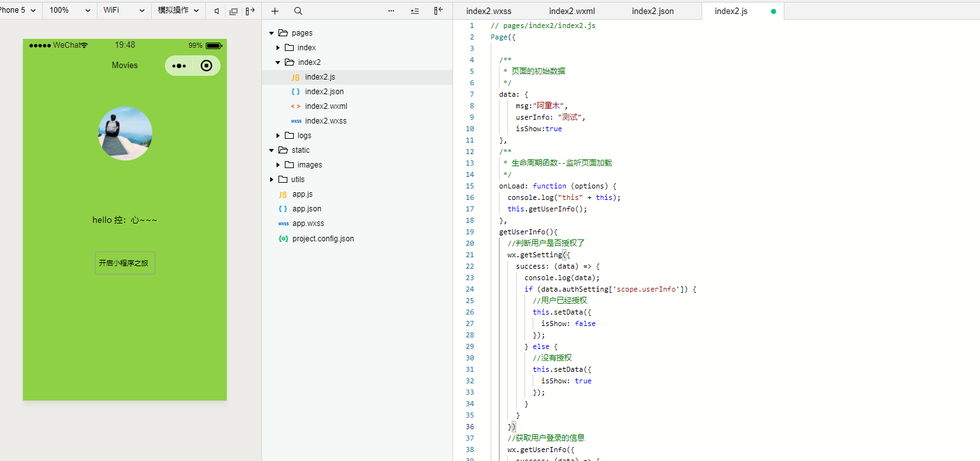
Task: Click the folder icon of static
Action: click(283, 150)
